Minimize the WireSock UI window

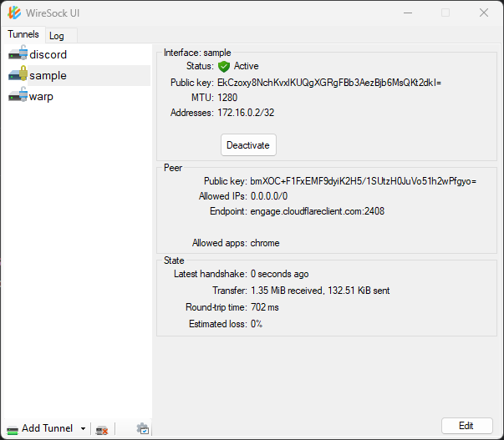coord(408,13)
